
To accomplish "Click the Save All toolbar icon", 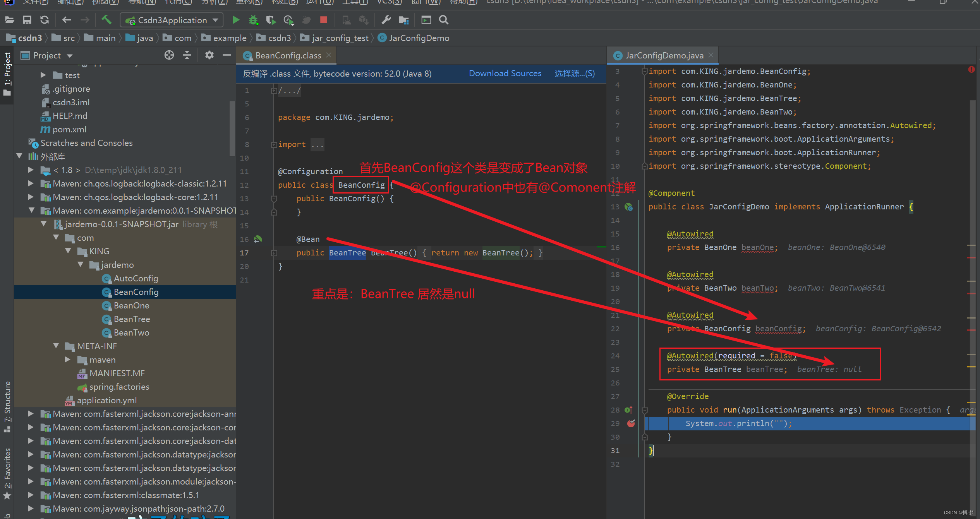I will (27, 20).
